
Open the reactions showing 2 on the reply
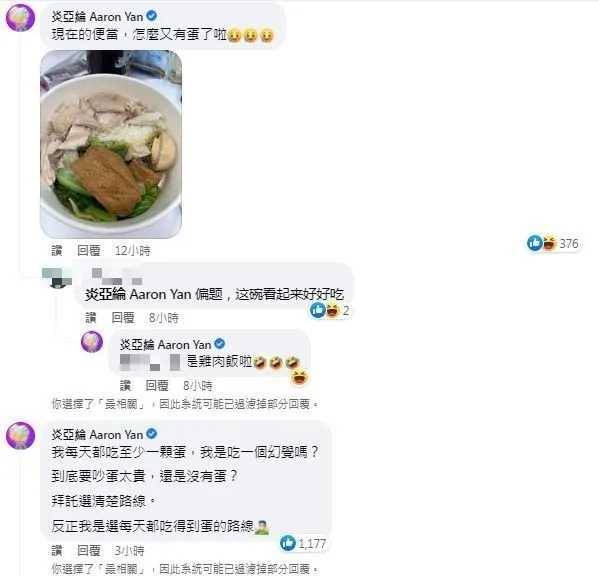(x=330, y=310)
